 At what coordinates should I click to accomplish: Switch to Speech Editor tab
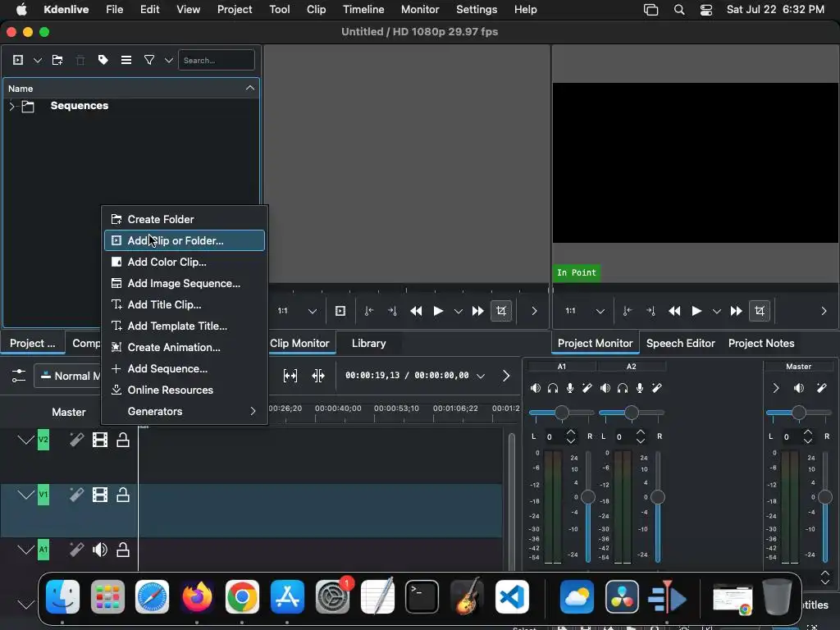point(680,344)
